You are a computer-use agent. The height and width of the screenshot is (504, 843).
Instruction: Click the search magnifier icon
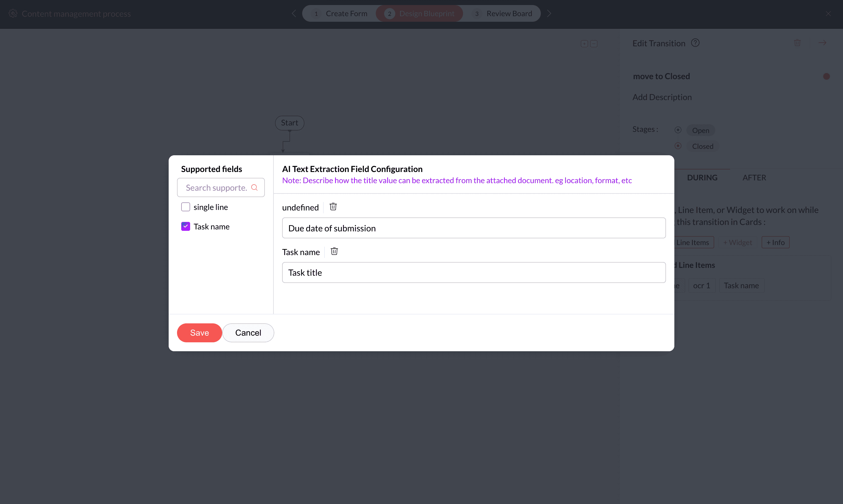[254, 188]
